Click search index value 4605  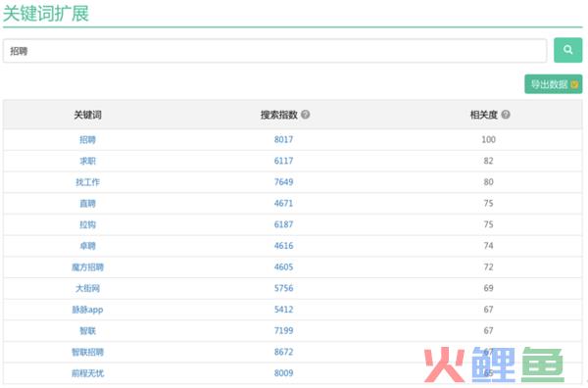[283, 267]
